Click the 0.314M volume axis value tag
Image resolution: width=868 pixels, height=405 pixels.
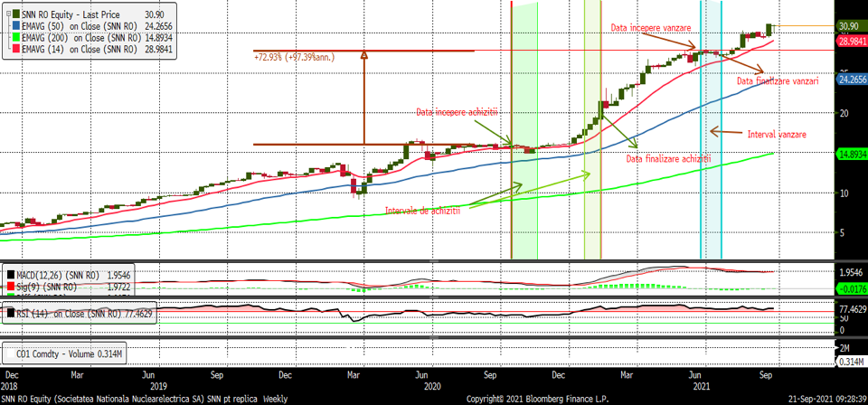tap(851, 362)
